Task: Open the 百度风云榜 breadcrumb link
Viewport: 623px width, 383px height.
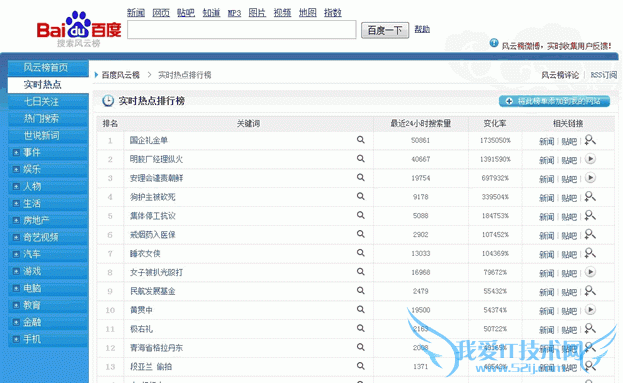Action: click(x=120, y=75)
